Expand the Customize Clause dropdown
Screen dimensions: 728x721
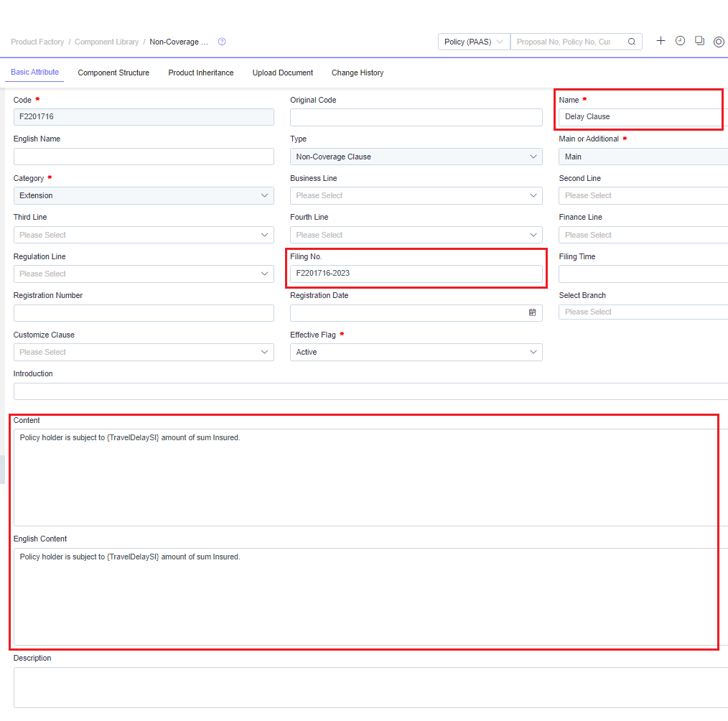(x=144, y=353)
